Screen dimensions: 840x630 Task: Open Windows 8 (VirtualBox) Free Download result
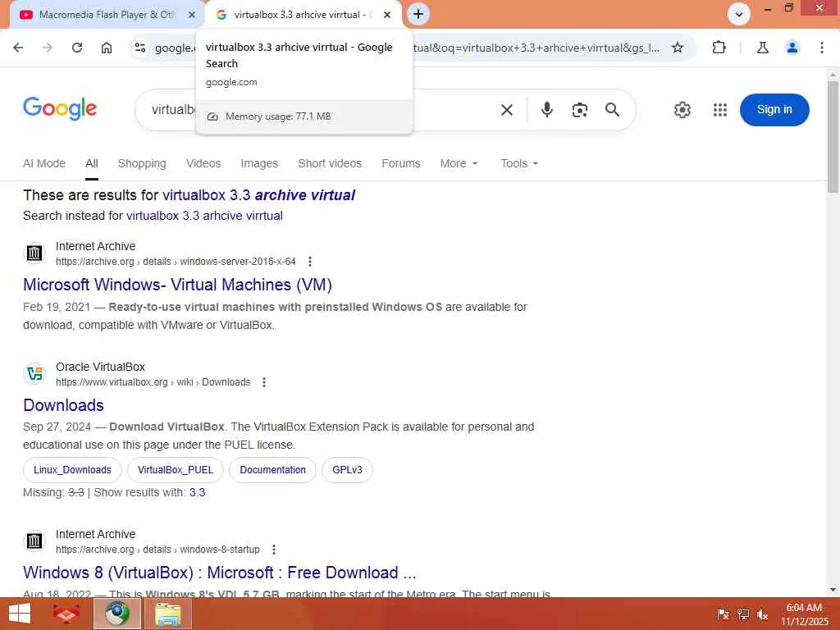220,573
